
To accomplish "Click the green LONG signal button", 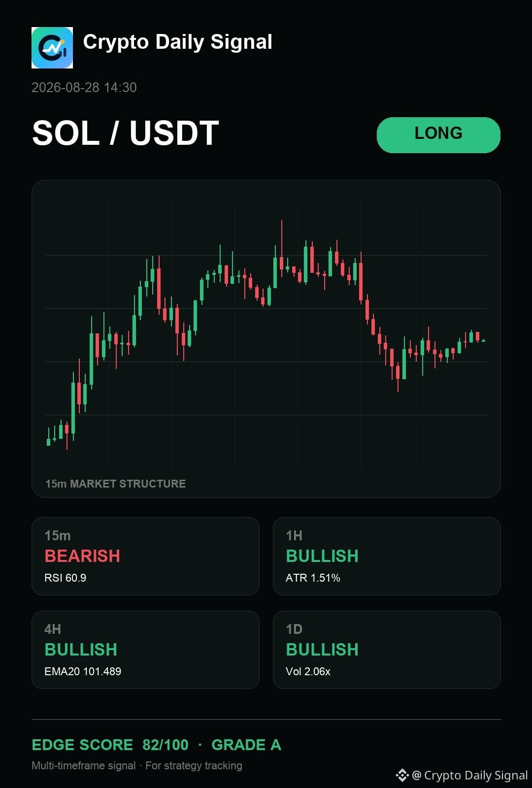I will pyautogui.click(x=438, y=135).
